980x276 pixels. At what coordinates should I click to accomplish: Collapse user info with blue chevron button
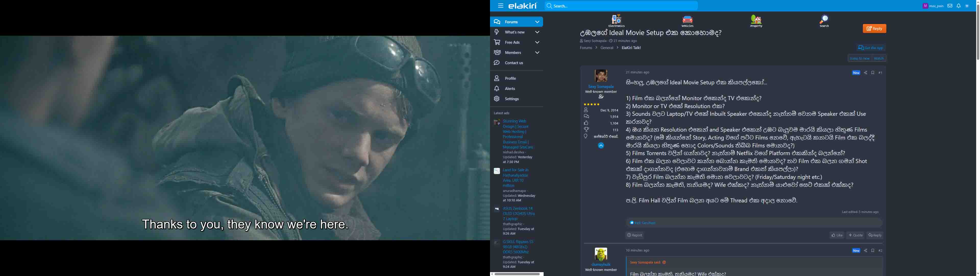[601, 146]
